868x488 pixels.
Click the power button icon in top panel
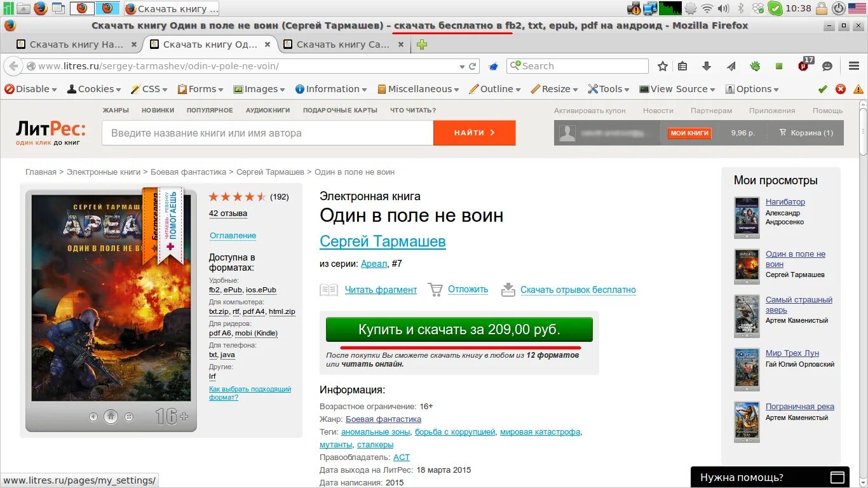[839, 8]
